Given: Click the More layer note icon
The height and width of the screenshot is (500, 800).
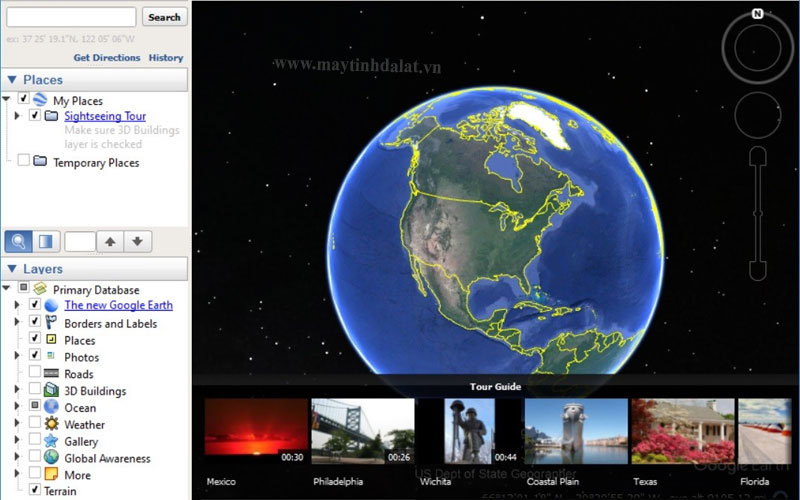Looking at the screenshot, I should pyautogui.click(x=51, y=474).
